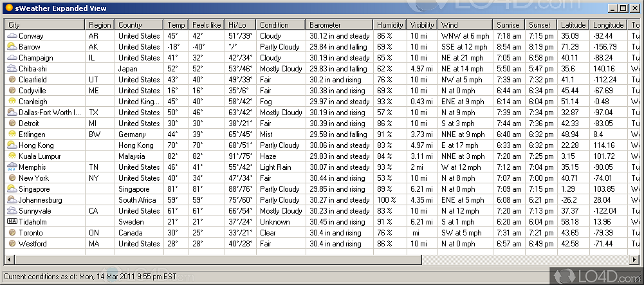Viewport: 644px width, 285px height.
Task: Click the 'SW at 5 mph' wind cell
Action: coord(461,233)
